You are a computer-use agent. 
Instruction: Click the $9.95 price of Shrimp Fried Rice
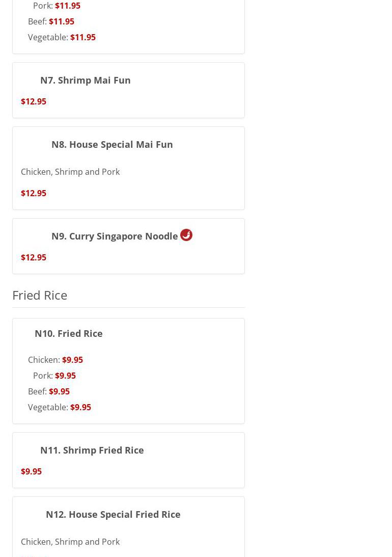click(x=31, y=471)
